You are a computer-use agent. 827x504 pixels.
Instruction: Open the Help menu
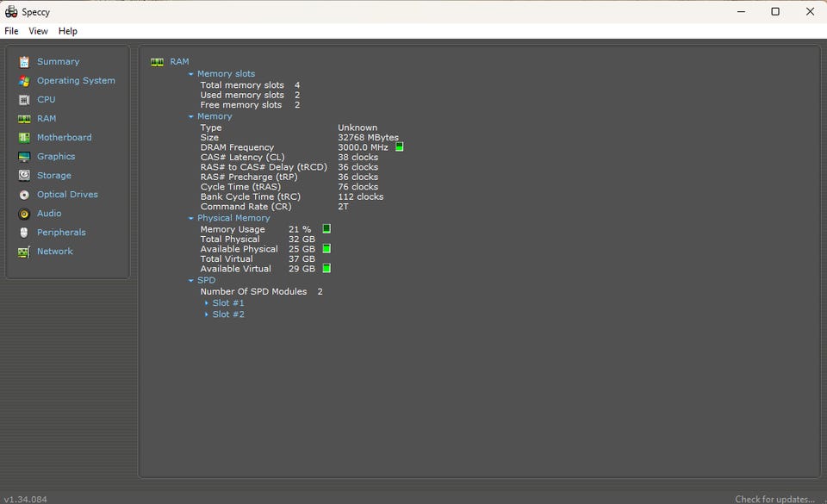click(67, 31)
